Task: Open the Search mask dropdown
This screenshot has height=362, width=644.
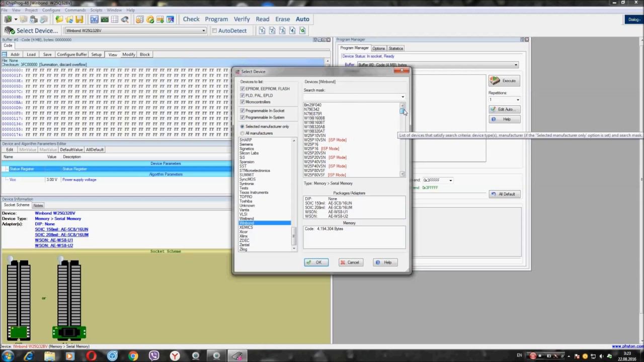Action: click(403, 97)
